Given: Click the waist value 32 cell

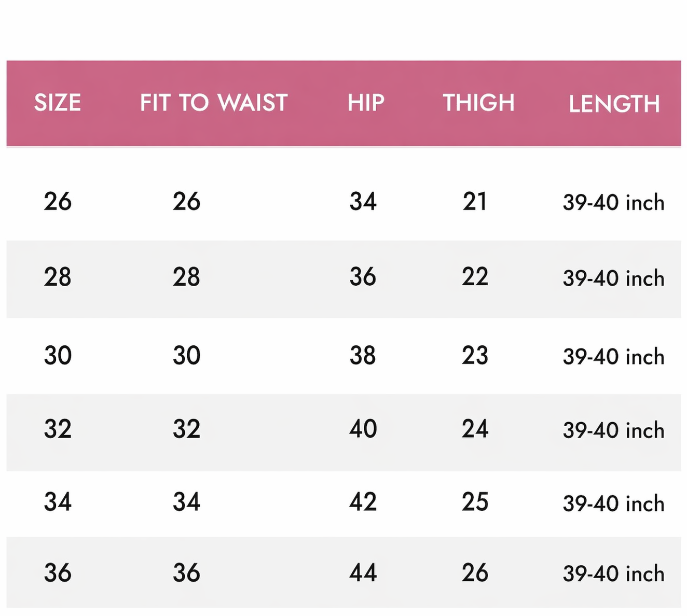Looking at the screenshot, I should click(186, 429).
